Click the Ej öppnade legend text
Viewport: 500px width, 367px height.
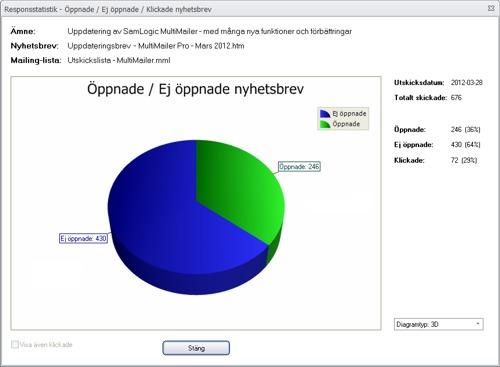pyautogui.click(x=349, y=114)
